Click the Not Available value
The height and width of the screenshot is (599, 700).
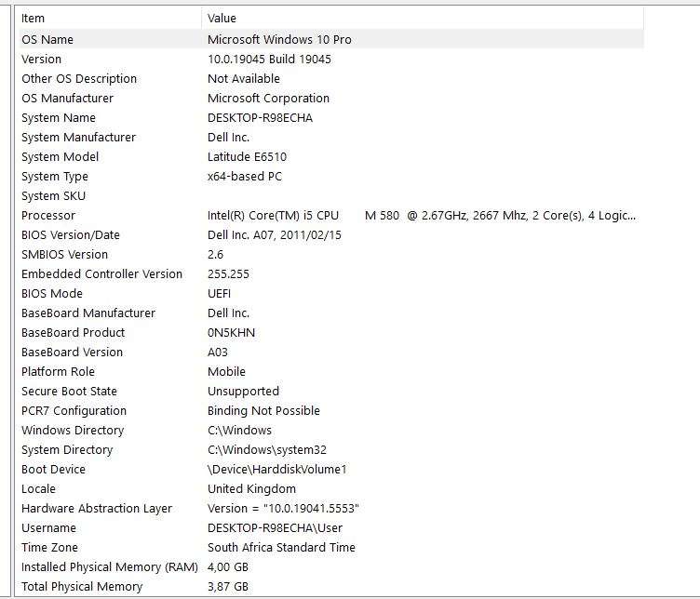244,78
